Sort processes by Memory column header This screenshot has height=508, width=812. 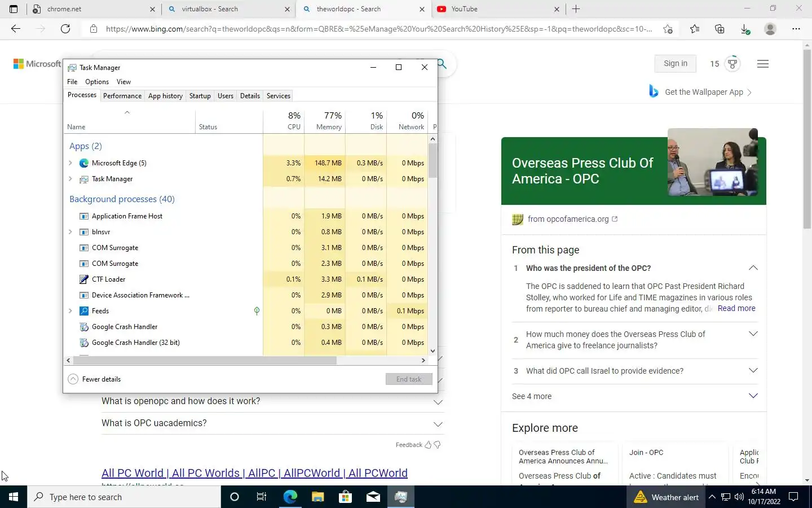pyautogui.click(x=325, y=121)
